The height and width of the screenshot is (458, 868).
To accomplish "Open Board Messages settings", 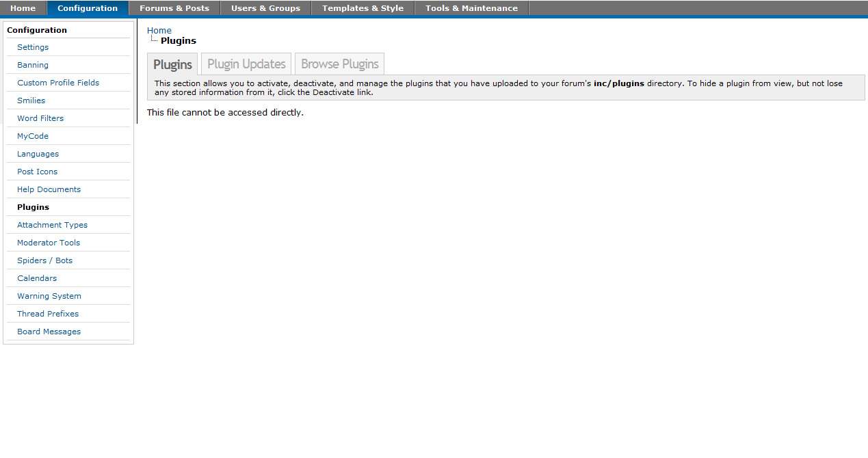I will (x=49, y=332).
